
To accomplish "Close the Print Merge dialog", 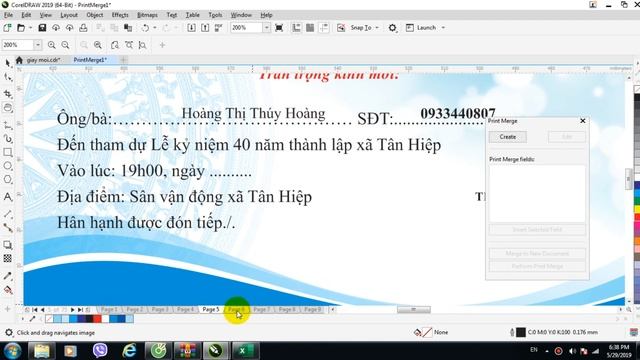I will tap(583, 121).
